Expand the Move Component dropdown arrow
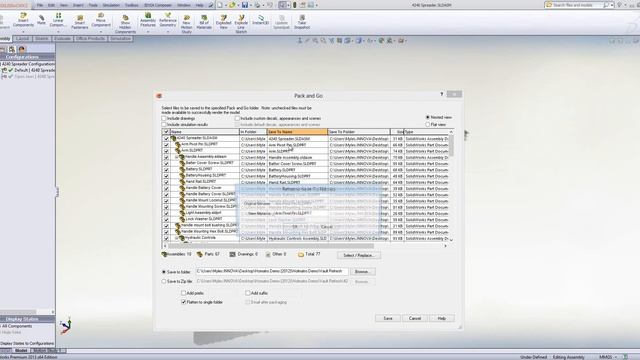Screen dimensions: 640x360 [x=101, y=31]
